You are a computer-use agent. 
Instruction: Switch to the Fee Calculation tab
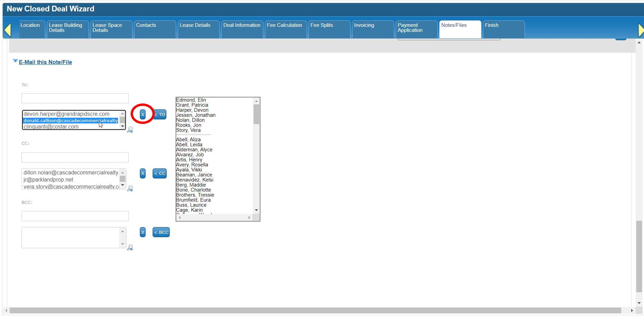[x=285, y=25]
